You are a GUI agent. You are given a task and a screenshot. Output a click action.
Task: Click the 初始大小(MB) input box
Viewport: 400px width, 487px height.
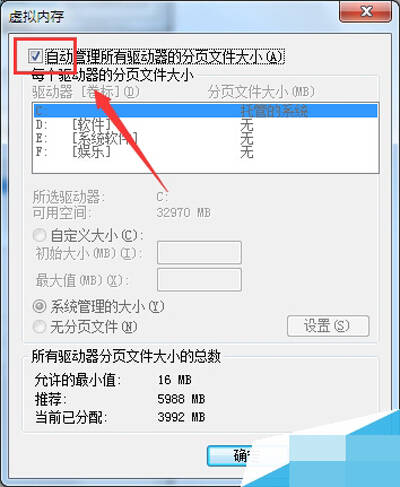pos(199,252)
